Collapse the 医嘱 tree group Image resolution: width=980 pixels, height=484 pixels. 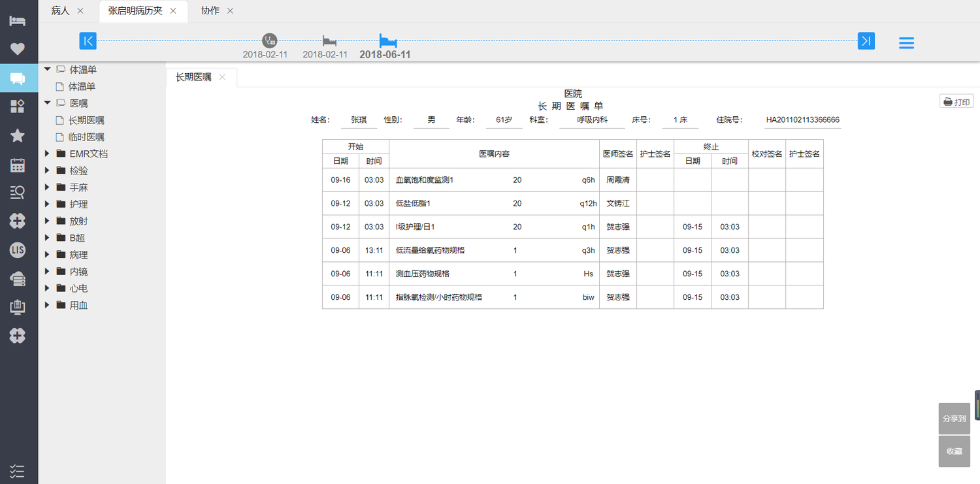(x=47, y=103)
